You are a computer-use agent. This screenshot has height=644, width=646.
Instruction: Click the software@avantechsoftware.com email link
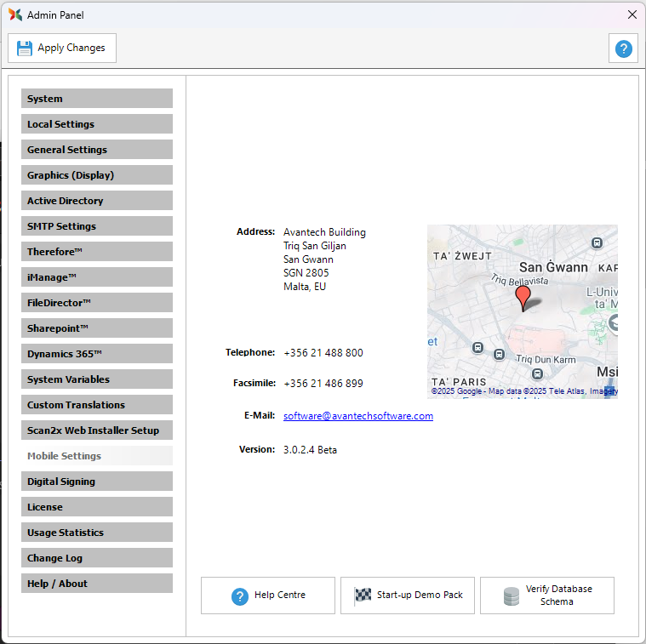point(358,416)
